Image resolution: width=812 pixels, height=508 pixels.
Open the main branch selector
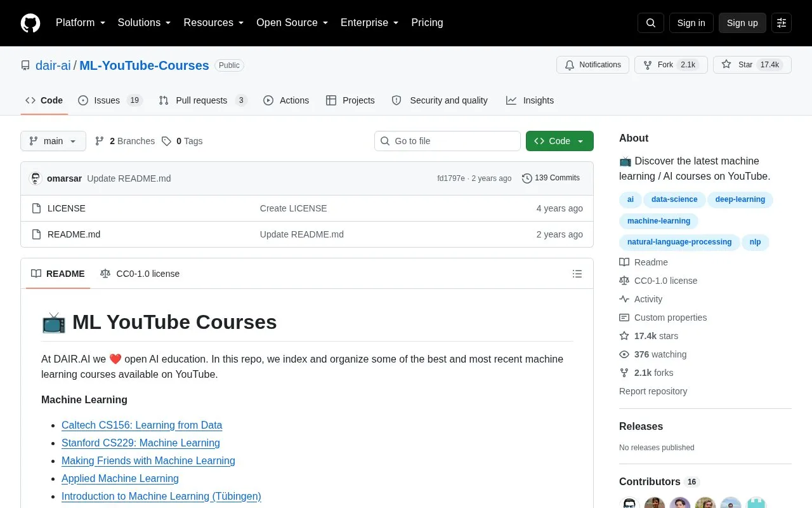(53, 141)
